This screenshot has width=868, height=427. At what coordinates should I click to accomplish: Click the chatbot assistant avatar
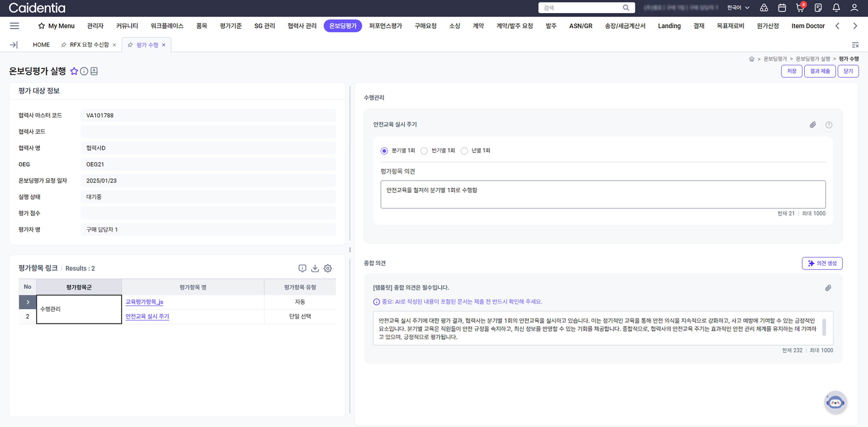pyautogui.click(x=835, y=402)
